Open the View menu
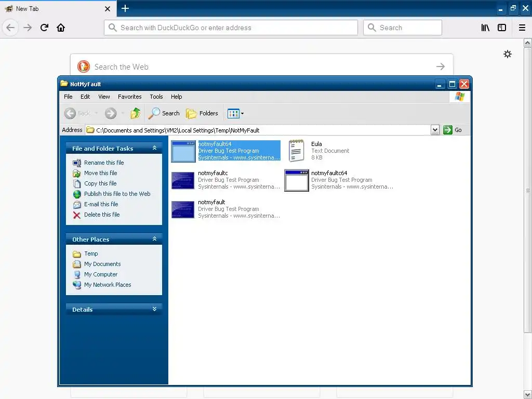The height and width of the screenshot is (399, 532). pyautogui.click(x=104, y=97)
